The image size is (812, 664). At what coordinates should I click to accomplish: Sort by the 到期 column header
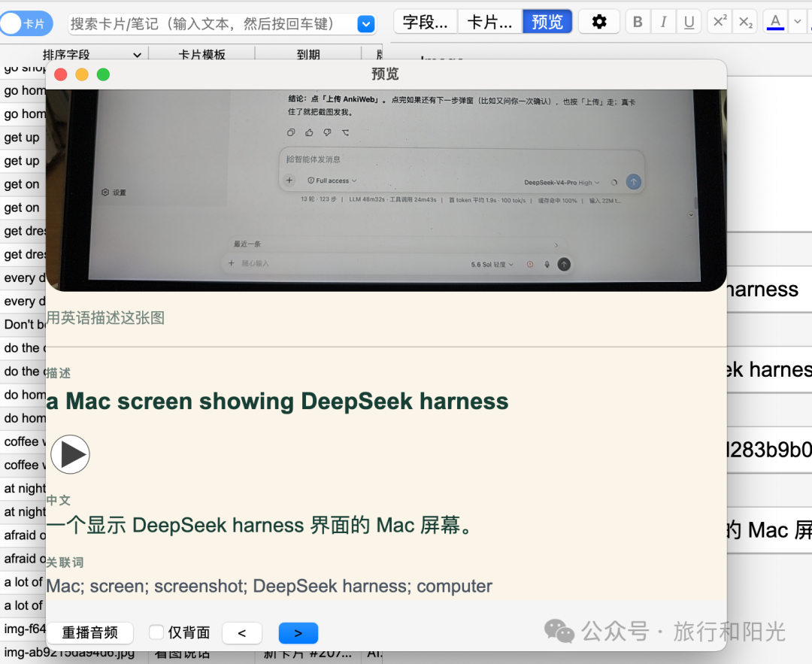pos(308,54)
